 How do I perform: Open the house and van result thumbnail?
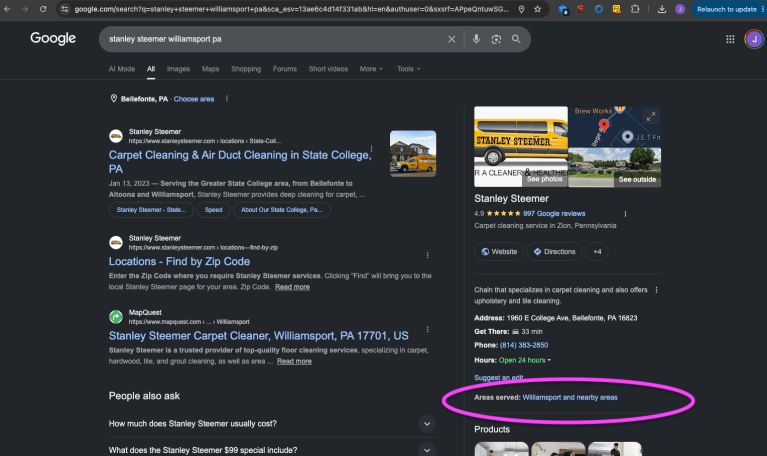(x=413, y=154)
